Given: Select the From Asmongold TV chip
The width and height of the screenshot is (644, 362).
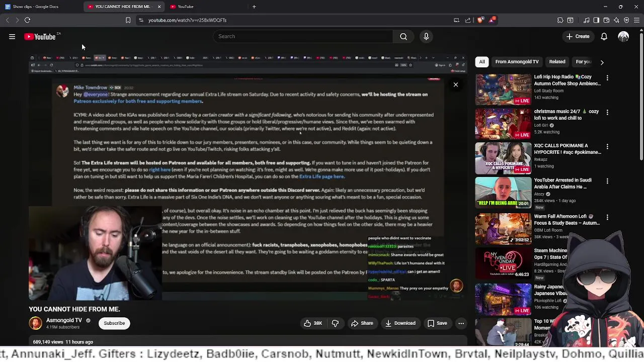Looking at the screenshot, I should point(517,62).
